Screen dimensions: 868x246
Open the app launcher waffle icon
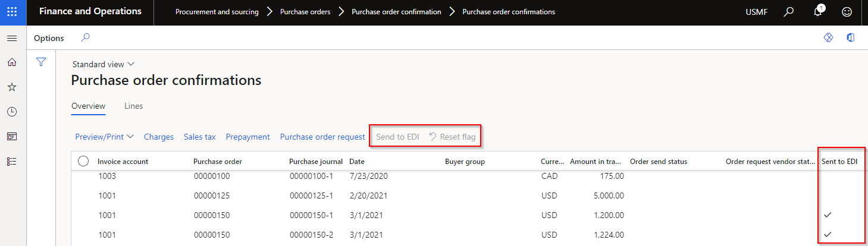[12, 12]
